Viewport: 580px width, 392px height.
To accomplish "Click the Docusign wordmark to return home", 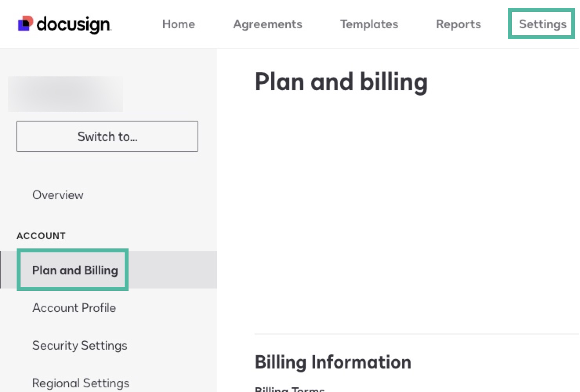I will pos(73,24).
